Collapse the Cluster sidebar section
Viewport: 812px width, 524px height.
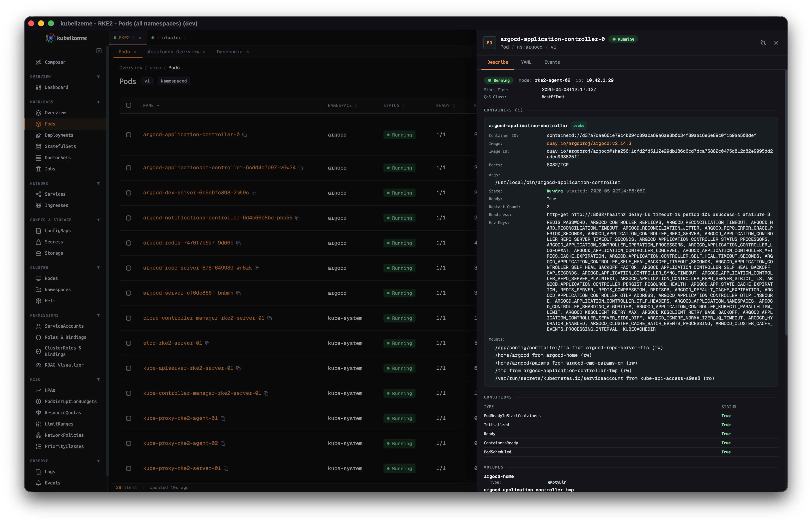point(98,267)
